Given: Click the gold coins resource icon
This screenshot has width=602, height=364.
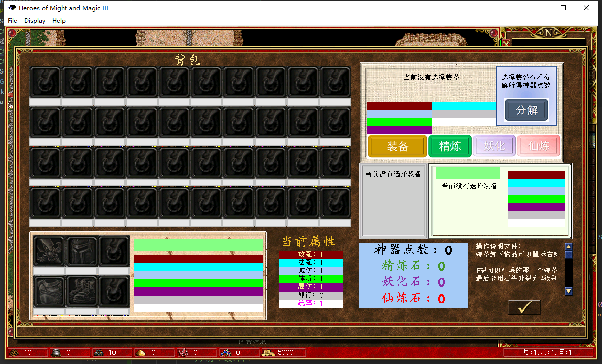Looking at the screenshot, I should pyautogui.click(x=268, y=352).
